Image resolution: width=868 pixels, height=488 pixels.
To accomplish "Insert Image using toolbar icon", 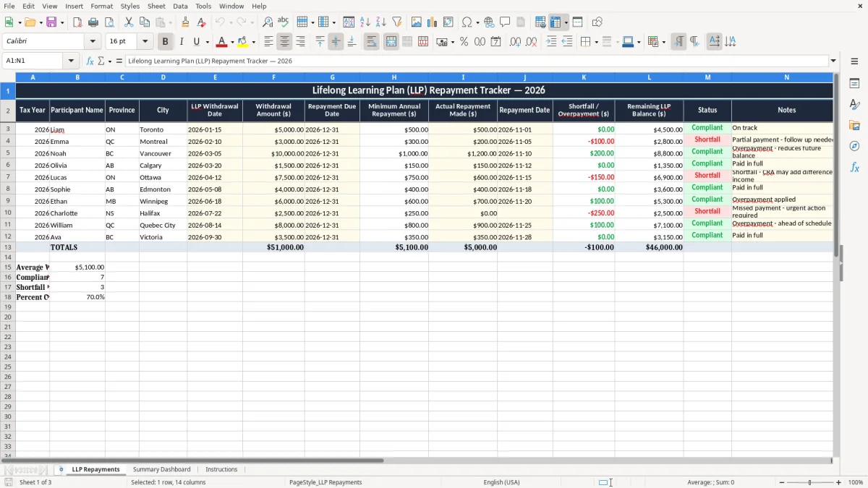I will (417, 22).
